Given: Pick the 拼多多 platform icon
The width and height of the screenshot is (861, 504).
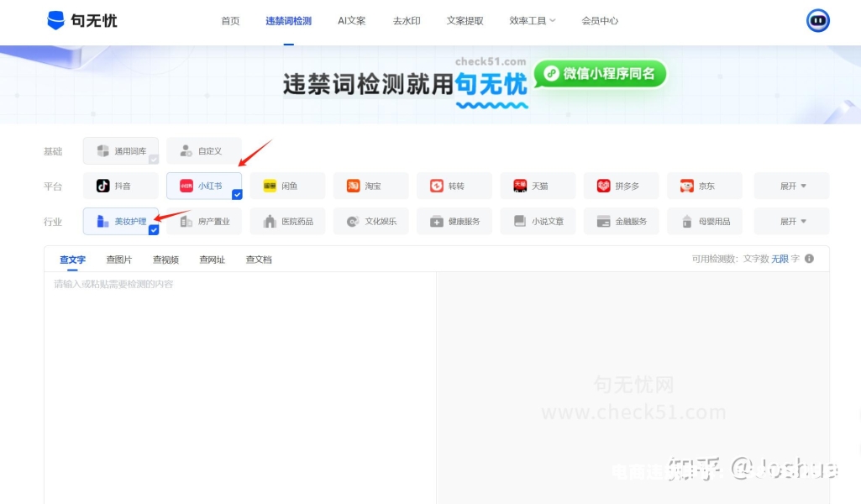Looking at the screenshot, I should point(603,186).
